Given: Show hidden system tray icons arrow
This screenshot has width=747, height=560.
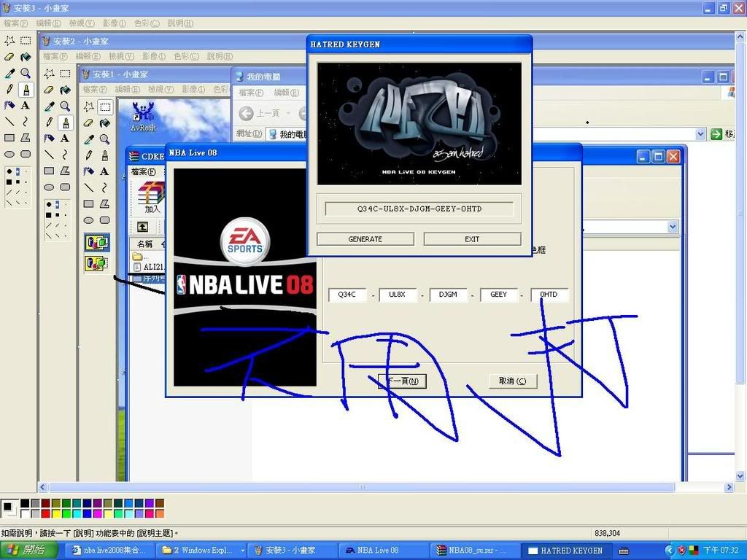Looking at the screenshot, I should (x=670, y=550).
